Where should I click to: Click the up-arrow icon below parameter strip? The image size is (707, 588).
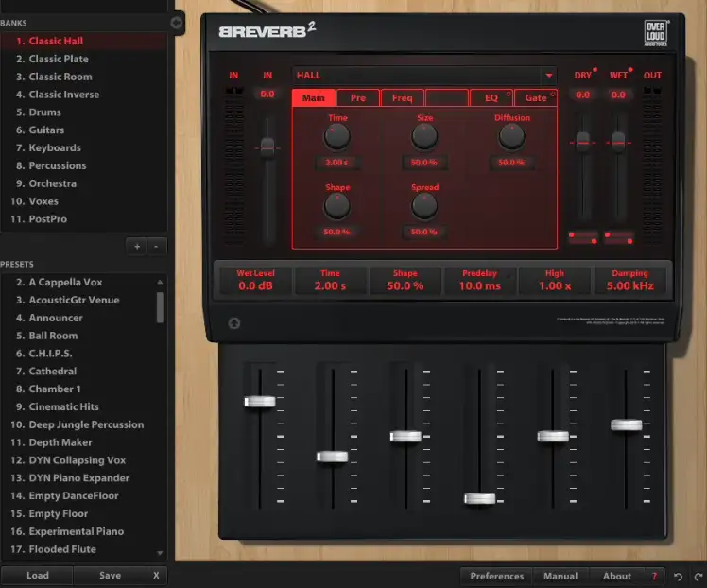234,323
